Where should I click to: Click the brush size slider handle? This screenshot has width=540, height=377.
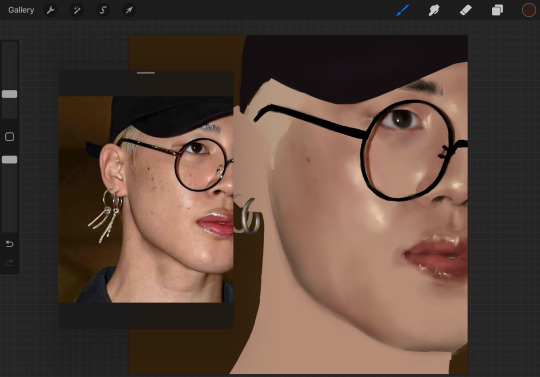(10, 94)
